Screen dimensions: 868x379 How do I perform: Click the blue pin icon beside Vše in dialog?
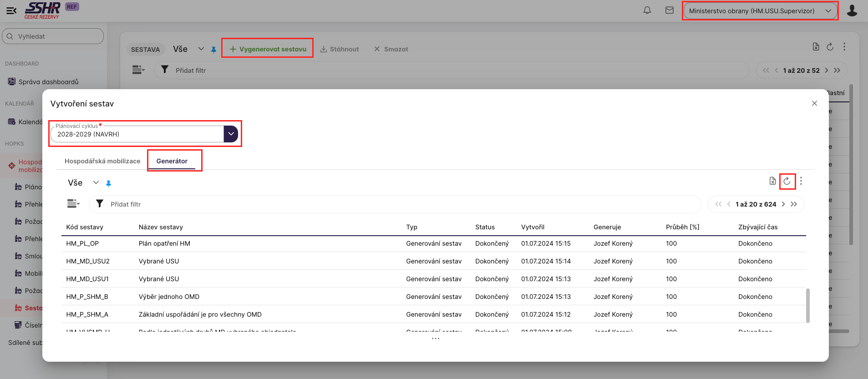(108, 183)
